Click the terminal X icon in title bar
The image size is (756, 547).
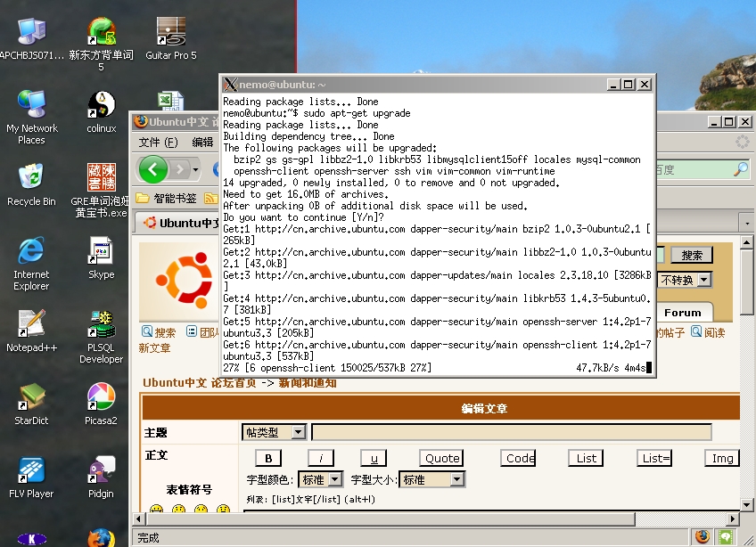point(231,85)
